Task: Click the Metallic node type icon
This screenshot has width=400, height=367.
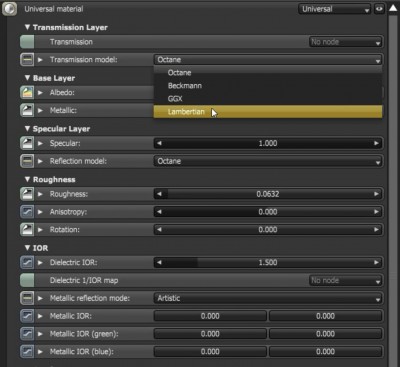Action: (x=27, y=110)
